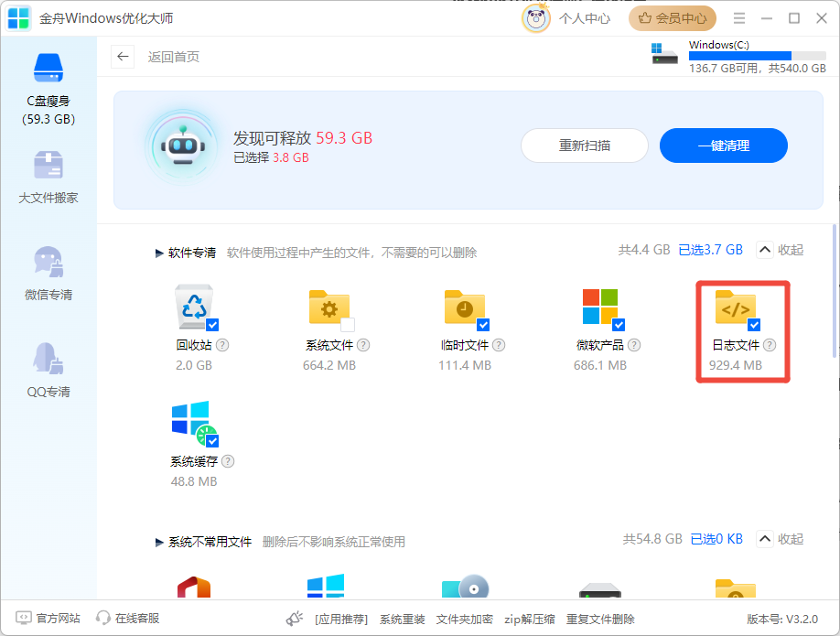Click the Windows(C:) drive icon
The width and height of the screenshot is (840, 636).
coord(663,54)
